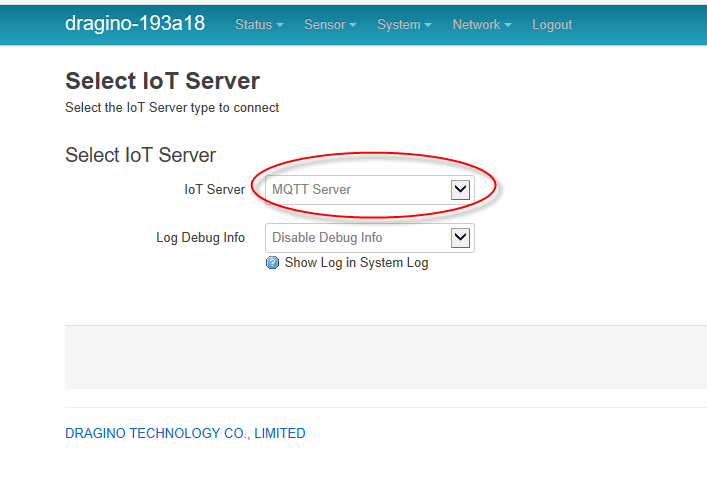The height and width of the screenshot is (497, 707).
Task: Click the blue help icon beside Show Log
Action: (x=272, y=262)
